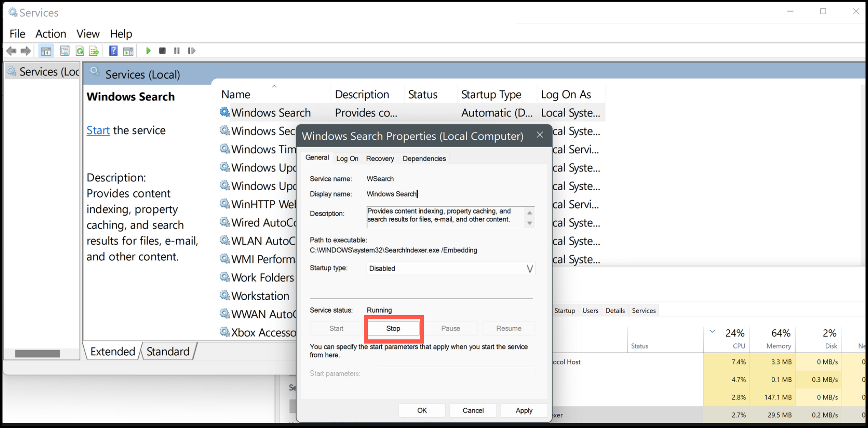868x428 pixels.
Task: Click the Start link for the service
Action: click(98, 130)
